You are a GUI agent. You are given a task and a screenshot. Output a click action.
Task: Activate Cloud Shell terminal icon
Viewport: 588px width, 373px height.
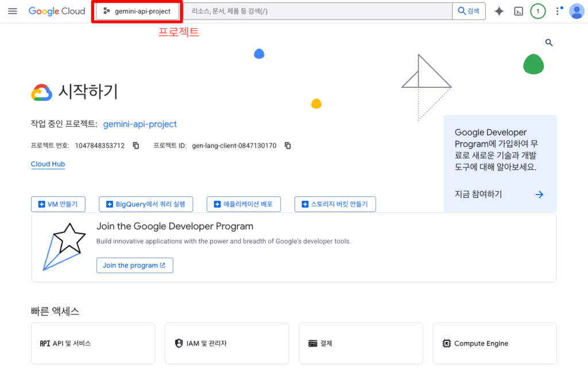point(518,11)
